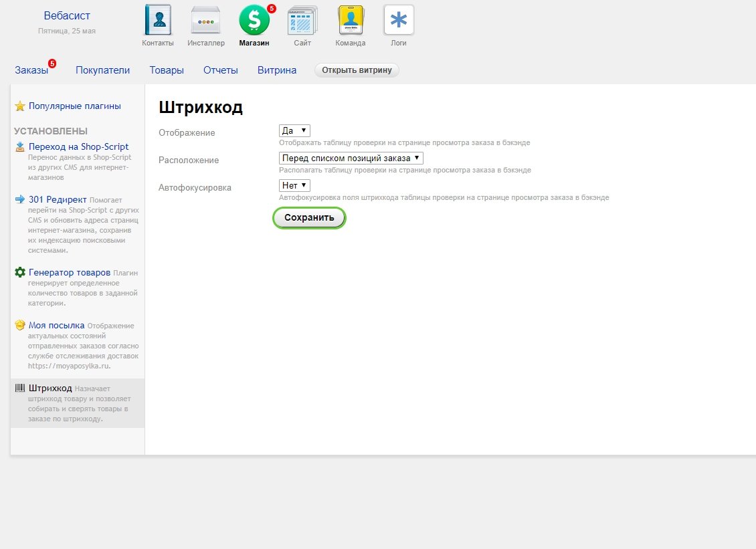Open the Команда app icon
Screen dimensions: 756x549
351,20
